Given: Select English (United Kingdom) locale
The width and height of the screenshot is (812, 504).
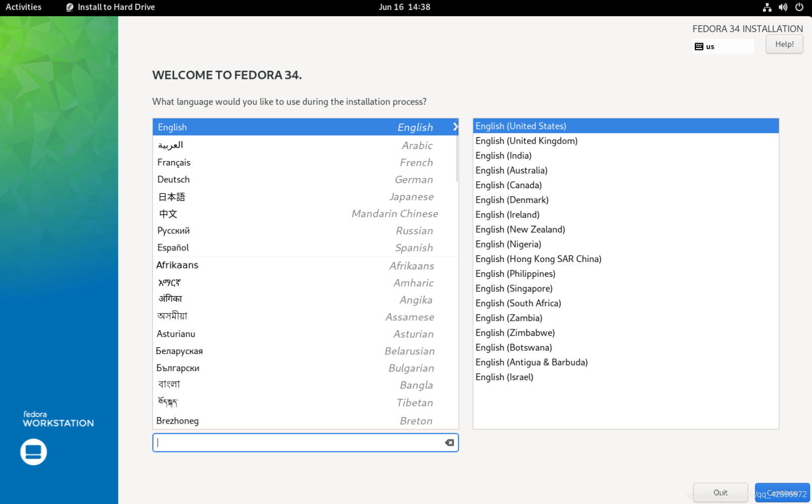Looking at the screenshot, I should [x=626, y=141].
